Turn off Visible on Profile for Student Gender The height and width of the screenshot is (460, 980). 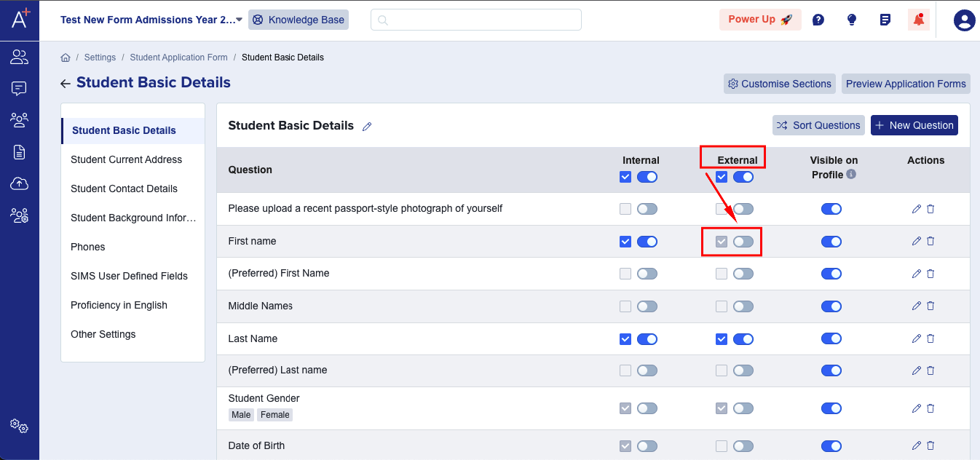coord(831,408)
